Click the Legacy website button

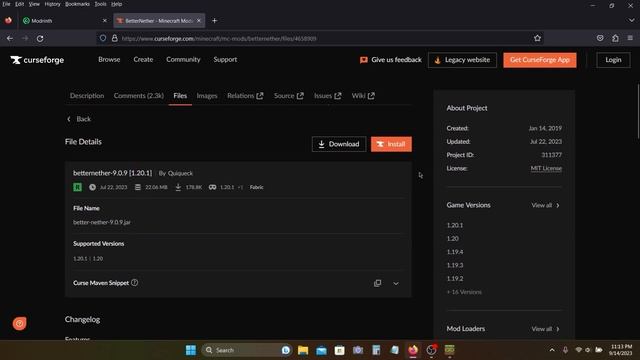point(462,60)
